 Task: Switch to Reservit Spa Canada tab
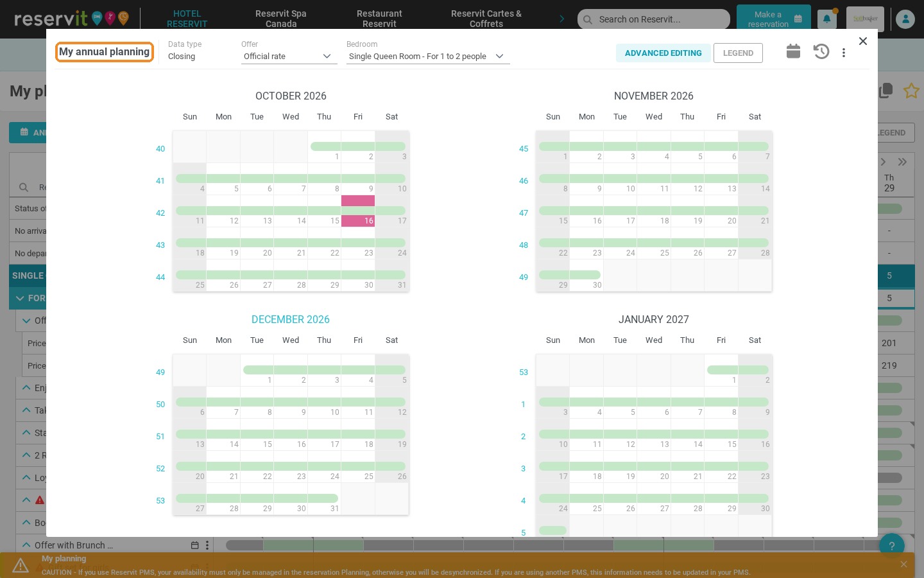(x=281, y=19)
